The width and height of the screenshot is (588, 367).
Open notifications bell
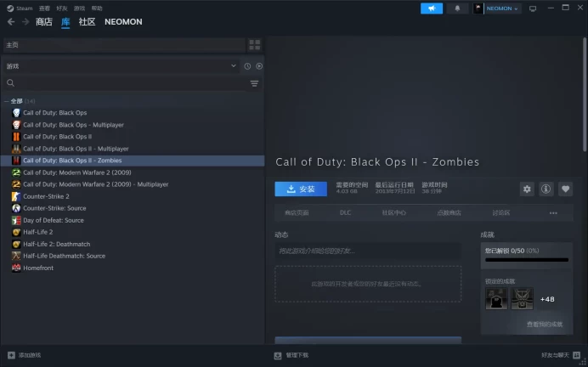[x=457, y=8]
